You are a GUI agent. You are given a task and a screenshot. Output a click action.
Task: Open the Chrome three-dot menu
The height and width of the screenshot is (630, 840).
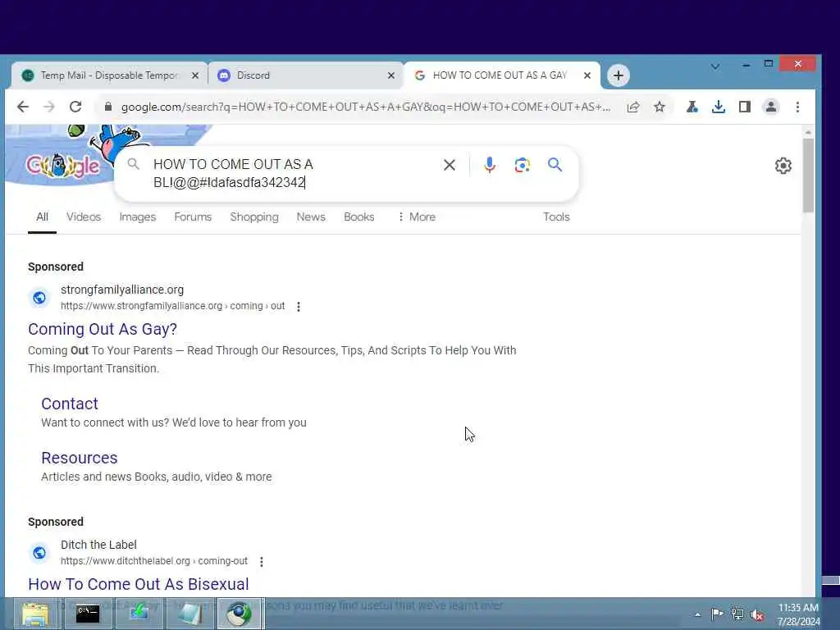coord(797,107)
